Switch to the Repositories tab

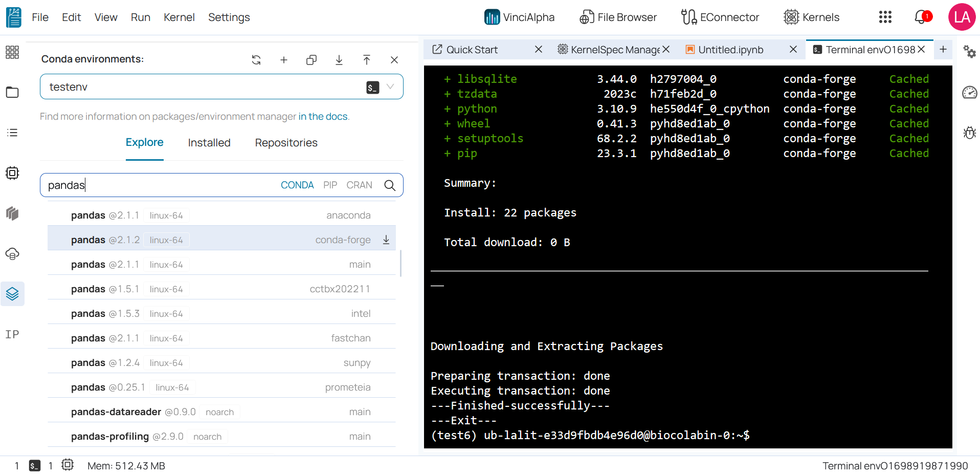(286, 143)
